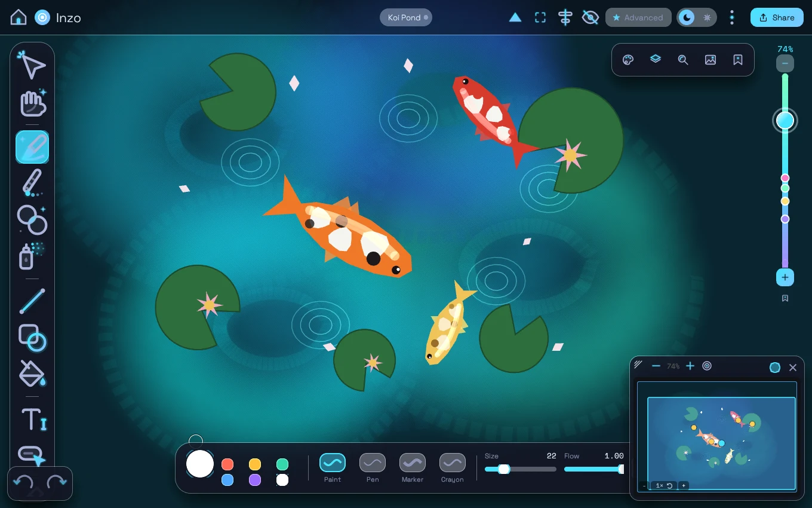812x508 pixels.
Task: Click the triangle icon in top bar
Action: click(515, 17)
